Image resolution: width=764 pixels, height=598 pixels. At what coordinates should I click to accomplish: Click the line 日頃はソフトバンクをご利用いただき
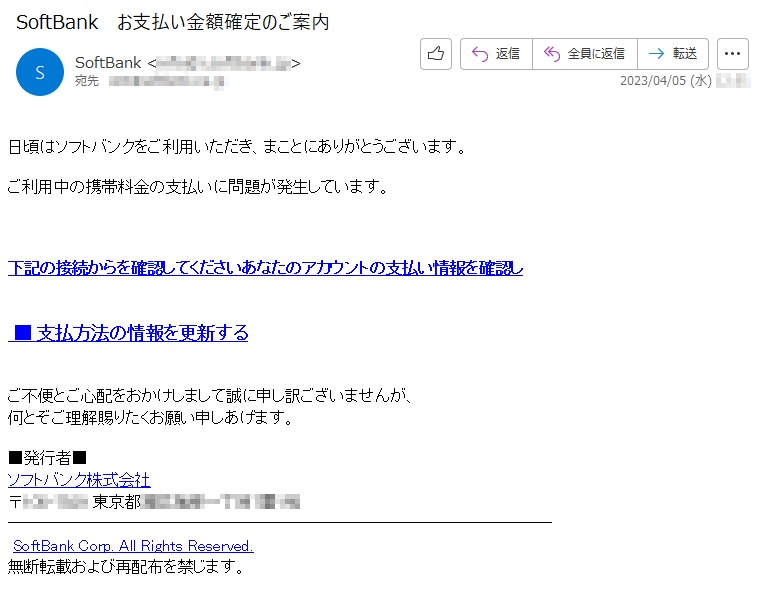point(237,146)
